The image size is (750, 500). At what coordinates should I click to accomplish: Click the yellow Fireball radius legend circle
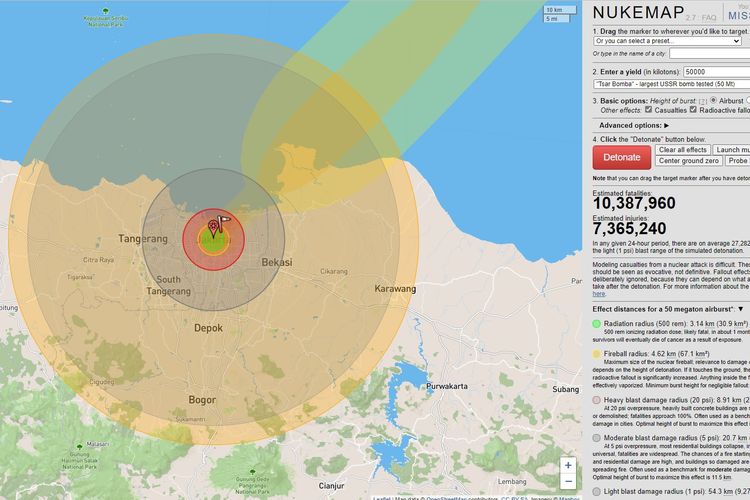[x=597, y=353]
